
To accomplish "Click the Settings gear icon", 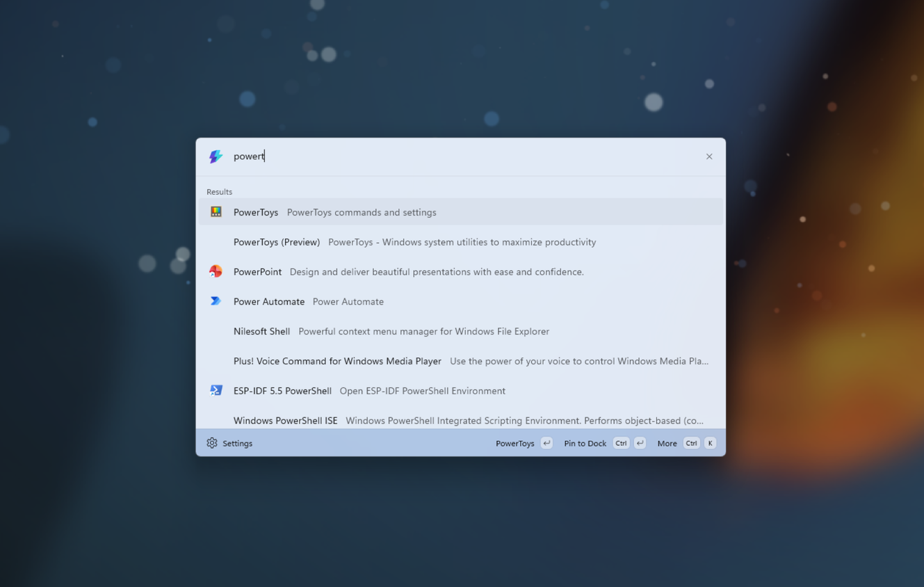I will click(212, 443).
